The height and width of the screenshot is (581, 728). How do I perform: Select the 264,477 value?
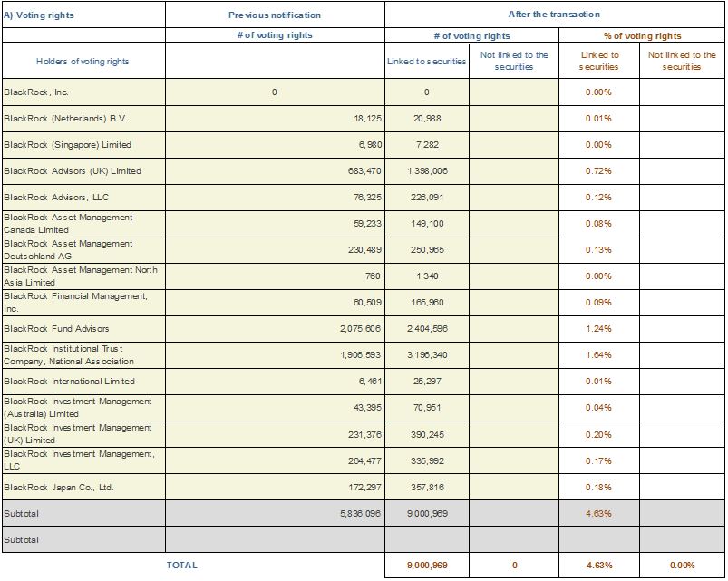click(x=365, y=460)
